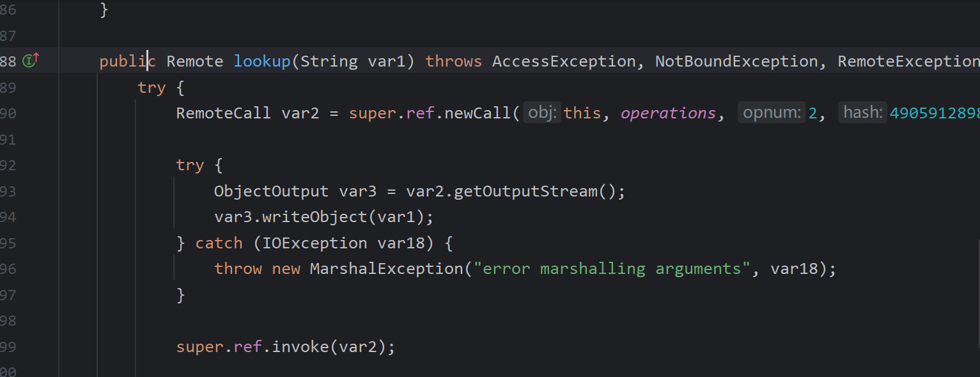
Task: Click NotBoundException in the throws clause
Action: click(736, 61)
